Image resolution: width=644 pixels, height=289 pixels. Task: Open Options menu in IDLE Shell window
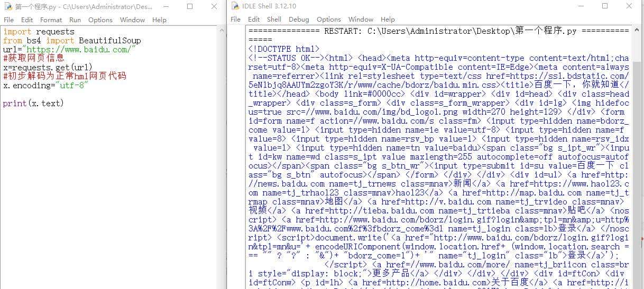click(x=329, y=19)
